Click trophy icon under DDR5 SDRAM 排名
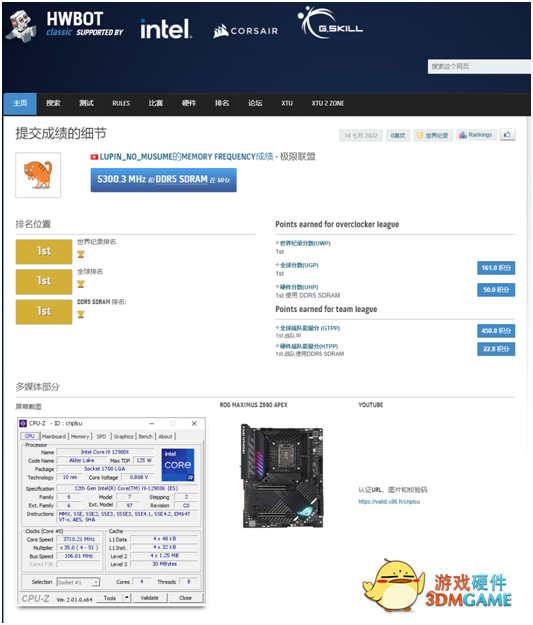Screen dimensions: 533x625 pyautogui.click(x=81, y=314)
